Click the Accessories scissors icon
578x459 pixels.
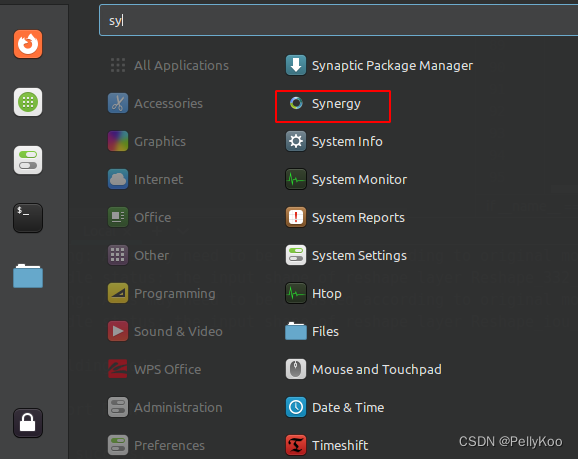tap(118, 103)
